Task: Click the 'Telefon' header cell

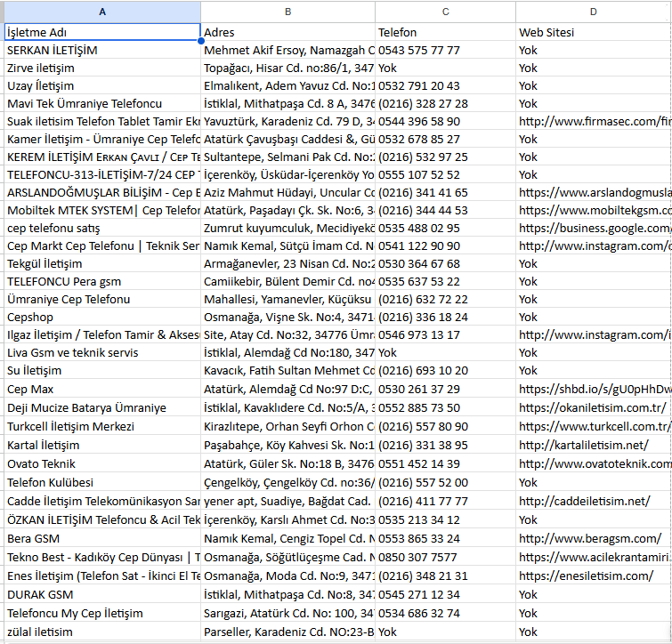Action: 445,32
